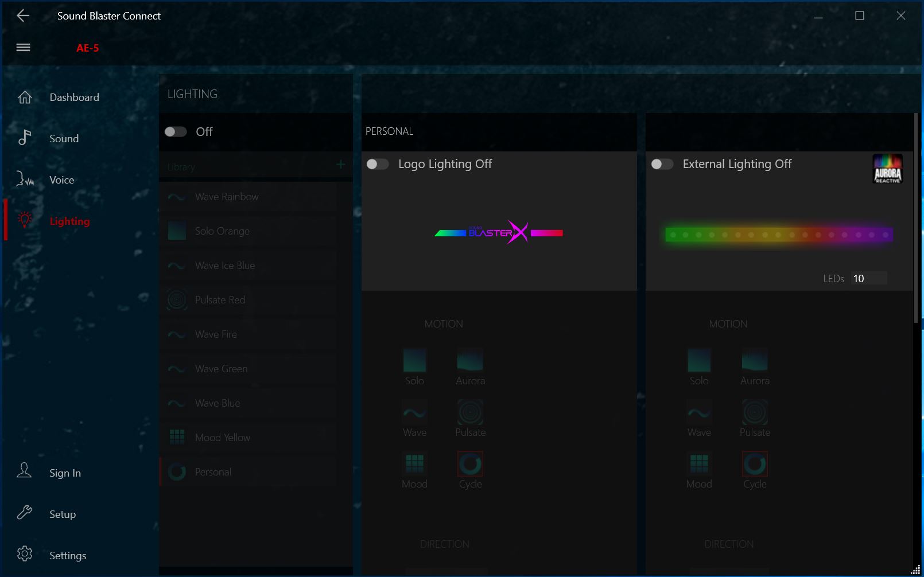Add a new profile with Library plus icon
Image resolution: width=924 pixels, height=577 pixels.
pyautogui.click(x=340, y=165)
